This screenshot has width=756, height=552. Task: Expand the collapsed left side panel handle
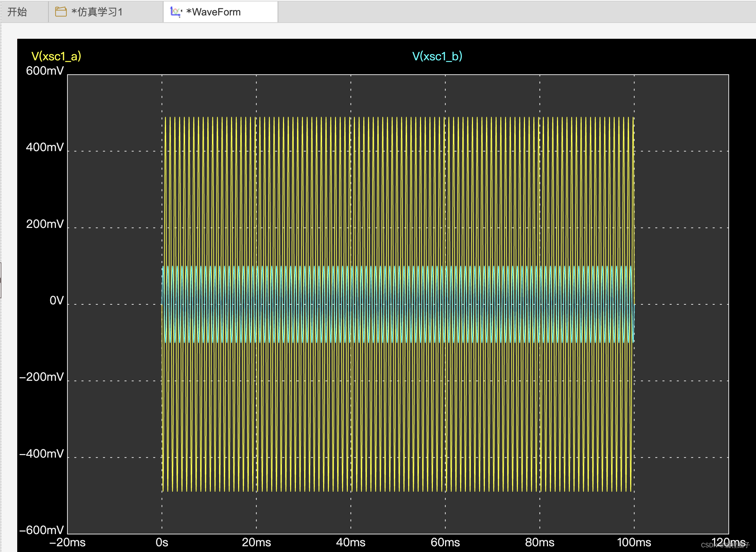coord(1,280)
